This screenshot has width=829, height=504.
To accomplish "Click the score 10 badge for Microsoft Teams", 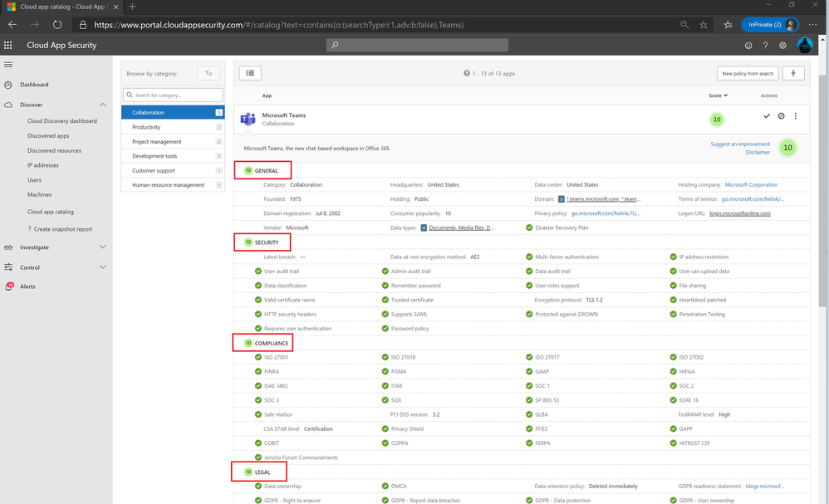I will [716, 120].
